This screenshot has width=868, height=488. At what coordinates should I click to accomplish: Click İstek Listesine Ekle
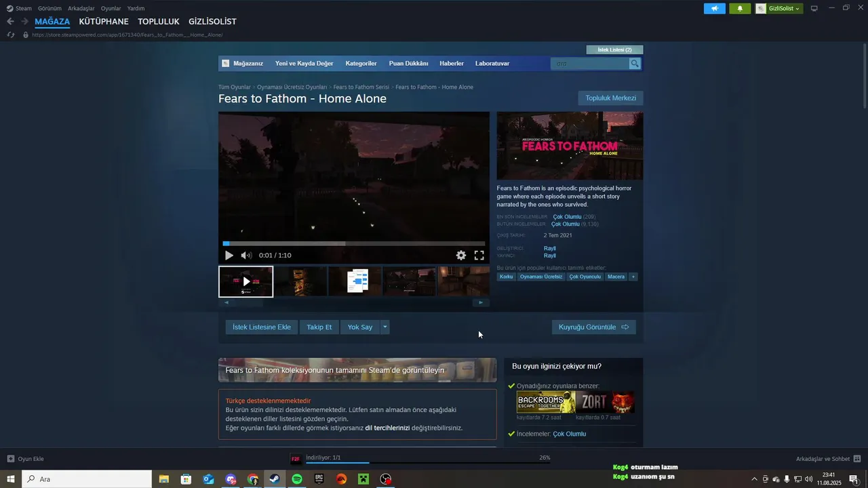262,327
